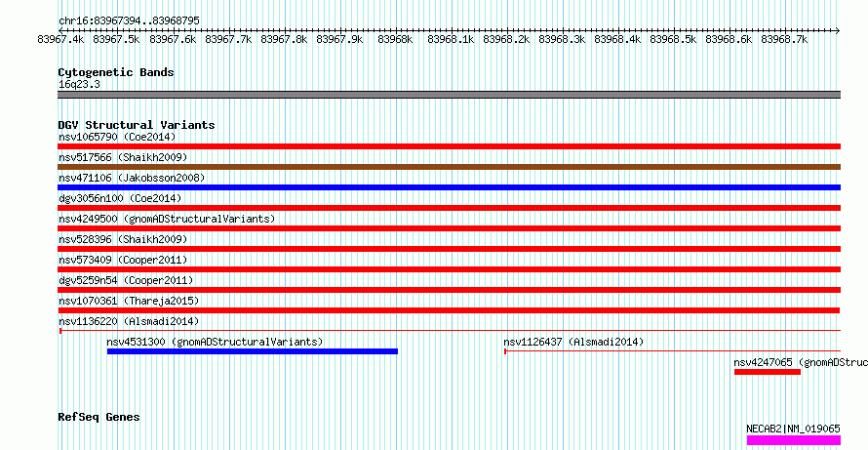Image resolution: width=868 pixels, height=450 pixels.
Task: Click the nsv4249500 gnomAD variant bar
Action: [x=449, y=228]
